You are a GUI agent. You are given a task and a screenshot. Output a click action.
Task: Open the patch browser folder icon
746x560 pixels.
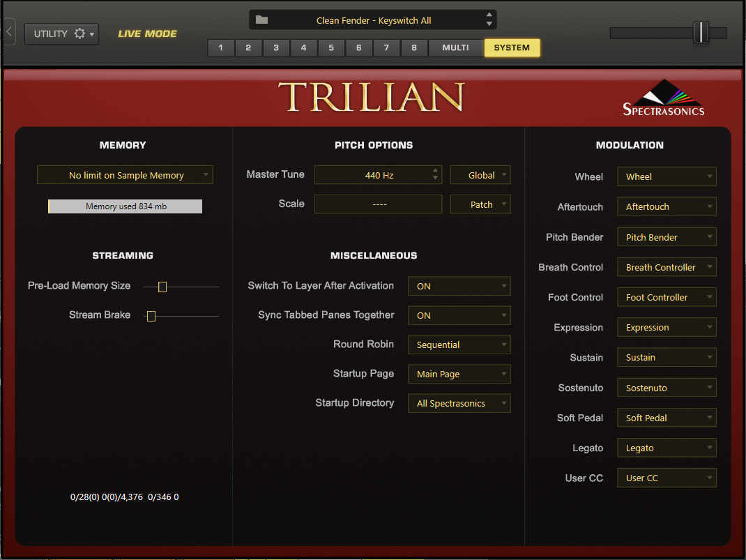coord(261,20)
